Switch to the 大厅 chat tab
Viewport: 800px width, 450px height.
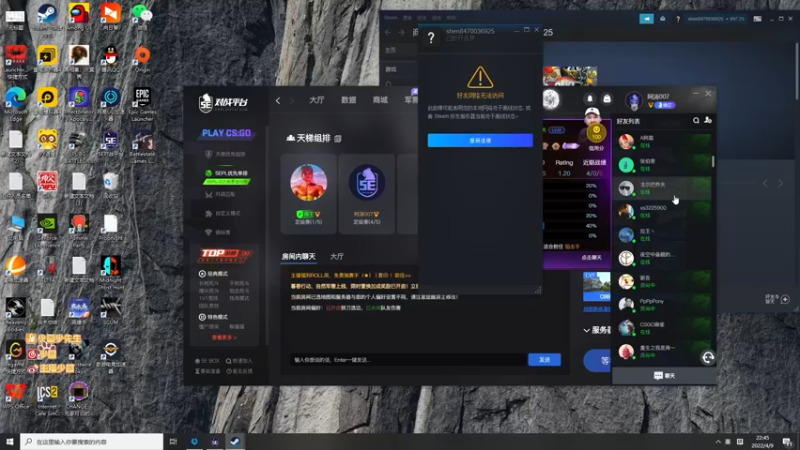pos(337,256)
